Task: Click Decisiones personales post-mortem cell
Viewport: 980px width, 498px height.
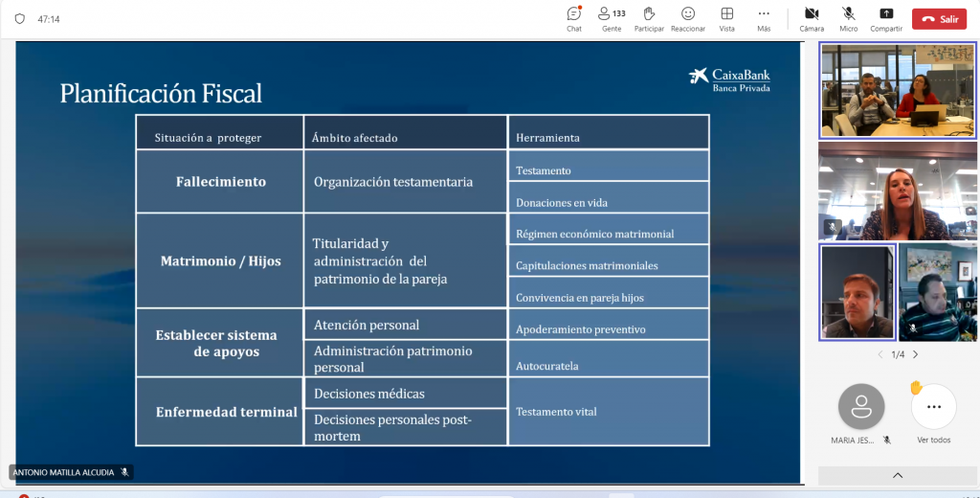Action: [x=406, y=427]
